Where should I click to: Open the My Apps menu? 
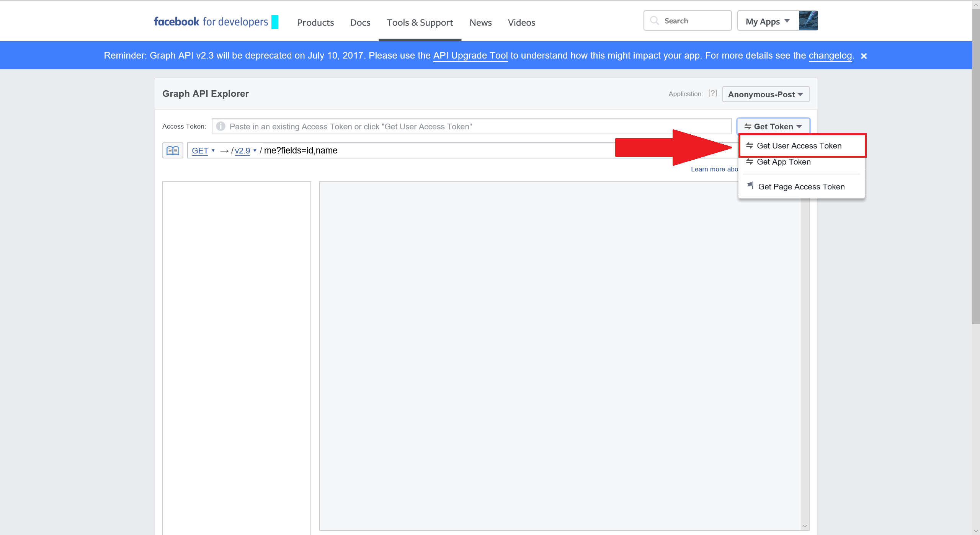click(x=768, y=22)
